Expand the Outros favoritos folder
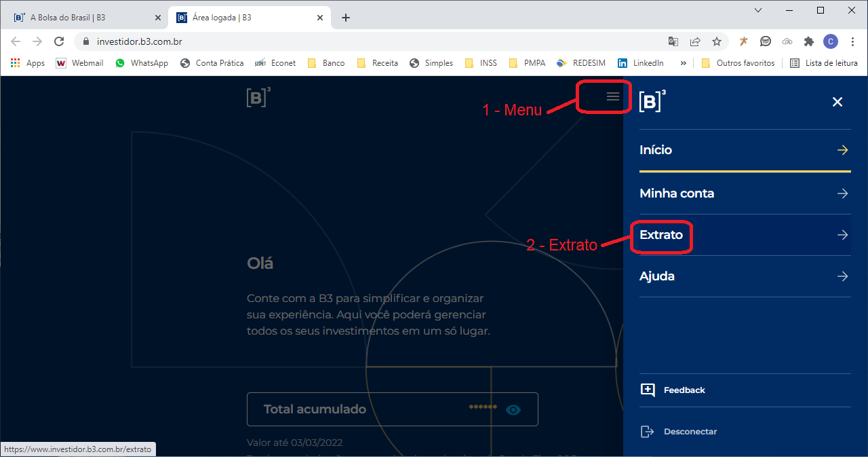Image resolution: width=868 pixels, height=467 pixels. [x=738, y=63]
